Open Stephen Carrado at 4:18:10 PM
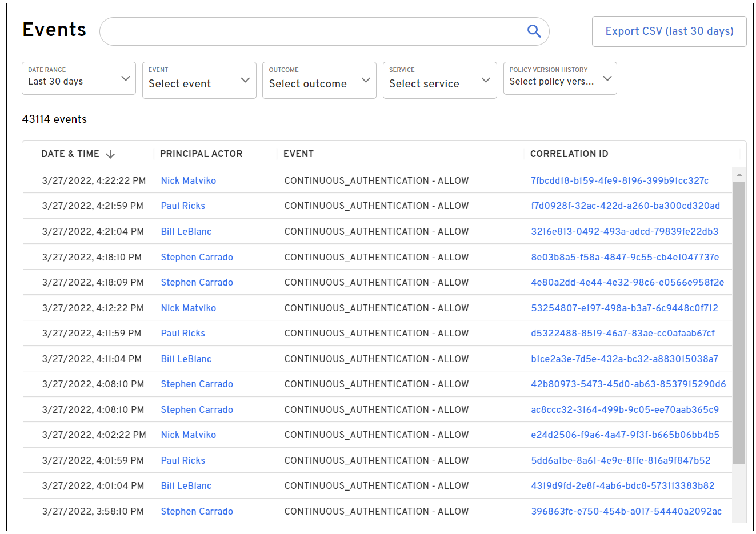756x534 pixels. pos(197,258)
